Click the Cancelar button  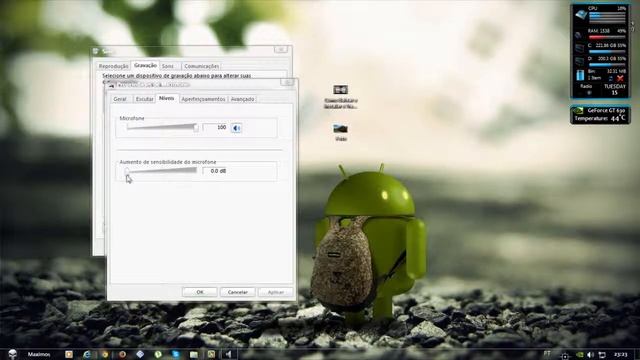point(238,292)
